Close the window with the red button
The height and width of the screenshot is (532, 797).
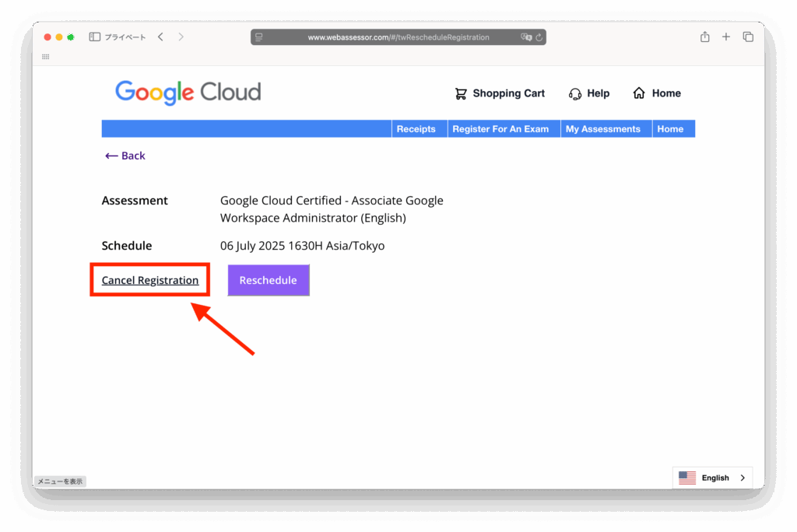47,37
